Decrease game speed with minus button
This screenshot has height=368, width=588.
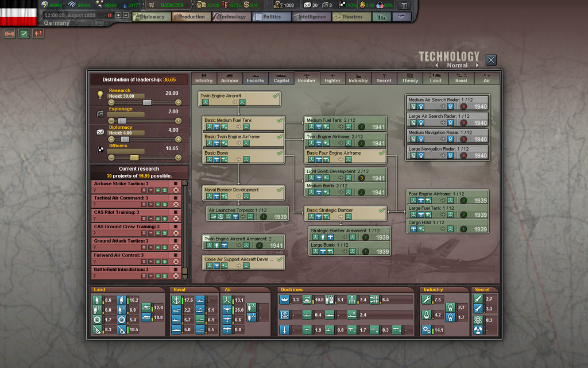[x=126, y=16]
